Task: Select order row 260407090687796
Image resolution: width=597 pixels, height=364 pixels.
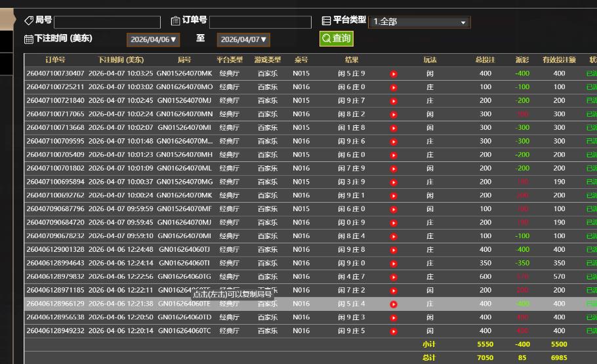Action: click(55, 209)
